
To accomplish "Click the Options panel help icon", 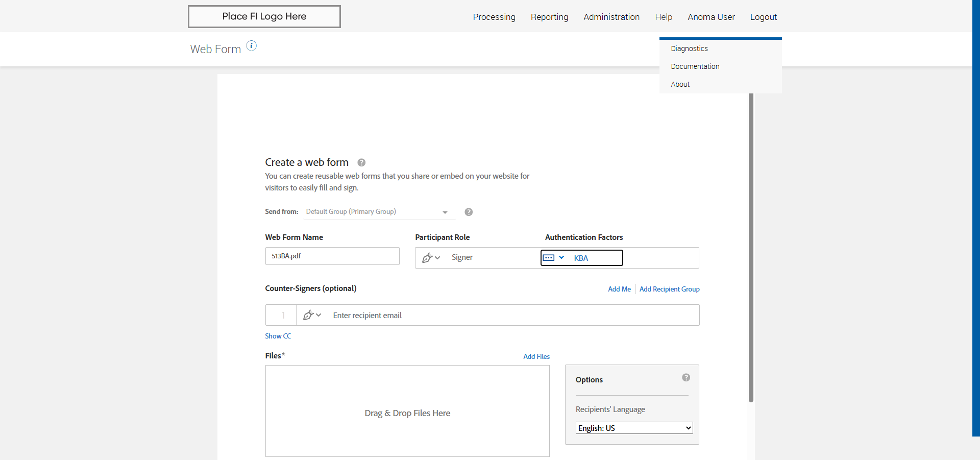I will [x=686, y=378].
